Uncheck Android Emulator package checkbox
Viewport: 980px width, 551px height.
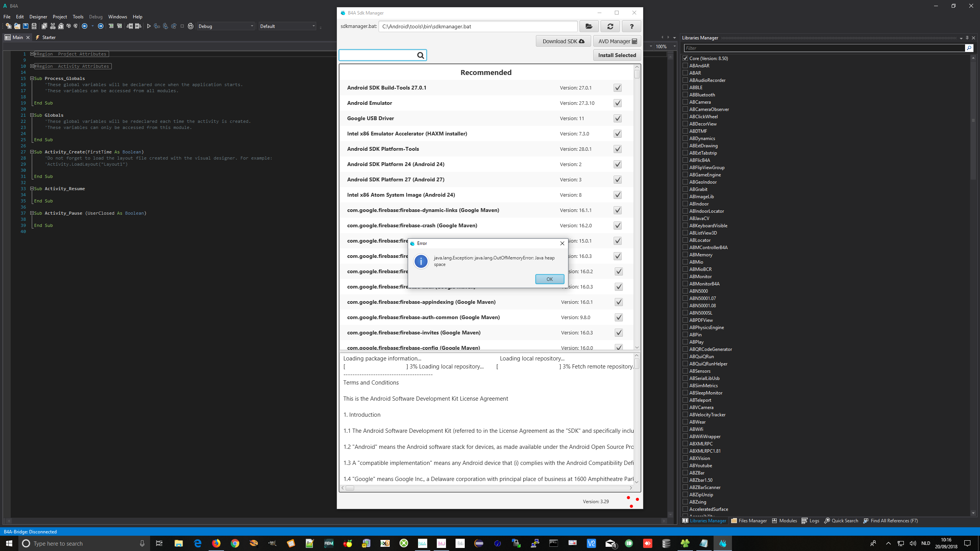(x=617, y=103)
